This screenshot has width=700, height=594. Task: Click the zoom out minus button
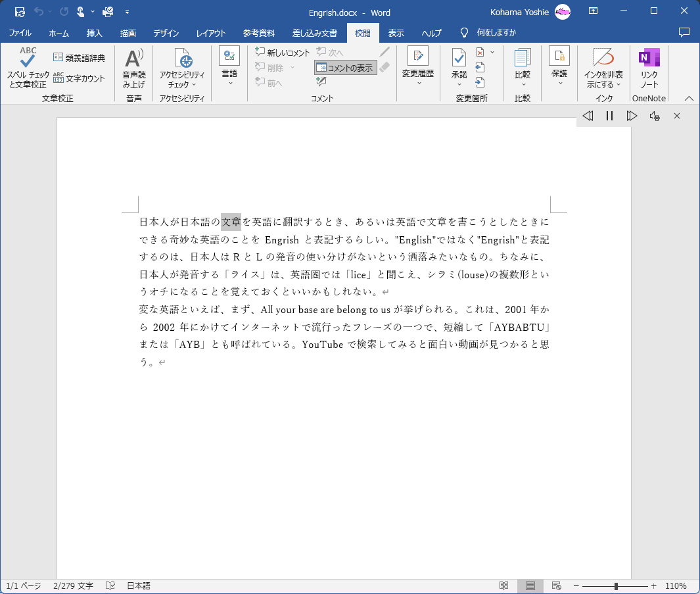point(576,586)
